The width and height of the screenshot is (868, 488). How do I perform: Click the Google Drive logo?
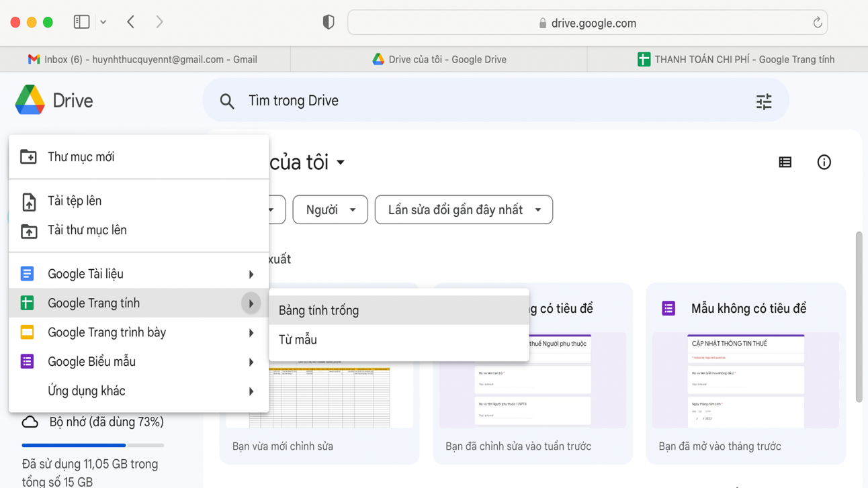(x=30, y=100)
